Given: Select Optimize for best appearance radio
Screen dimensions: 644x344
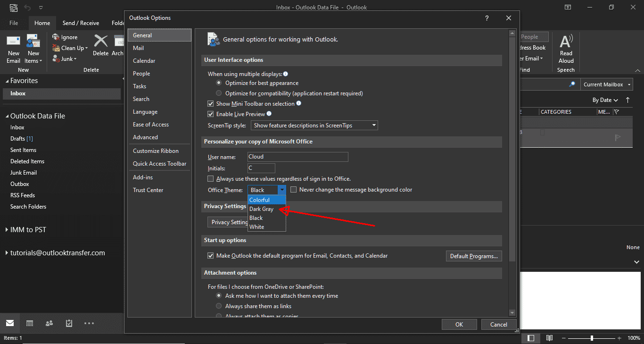Looking at the screenshot, I should (x=219, y=83).
